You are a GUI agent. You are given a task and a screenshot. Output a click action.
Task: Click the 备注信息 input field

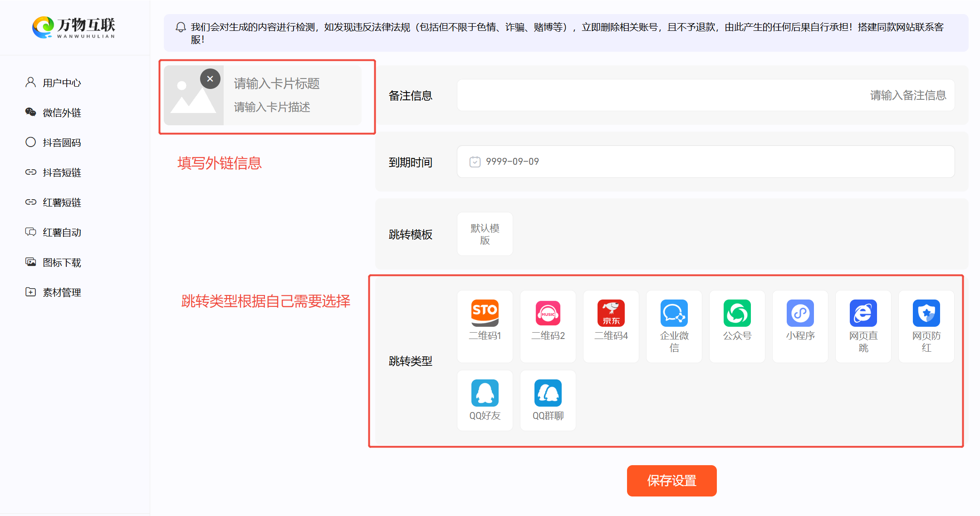pos(706,95)
